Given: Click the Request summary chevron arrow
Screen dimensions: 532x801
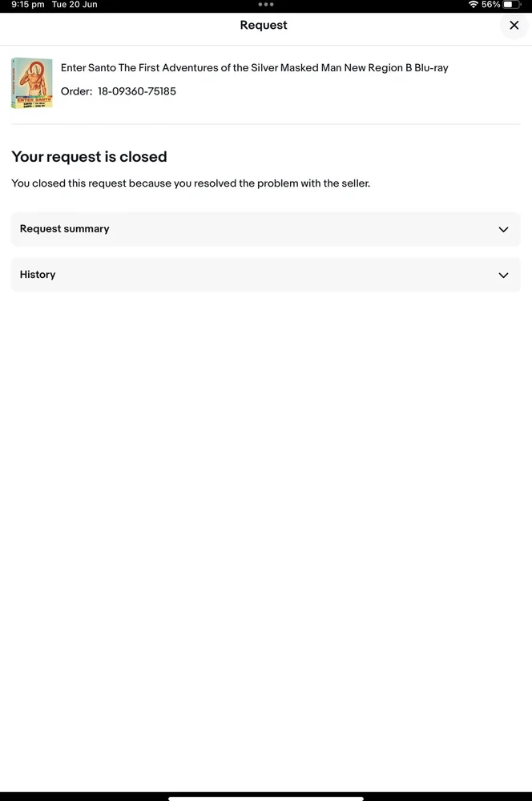Looking at the screenshot, I should (503, 230).
